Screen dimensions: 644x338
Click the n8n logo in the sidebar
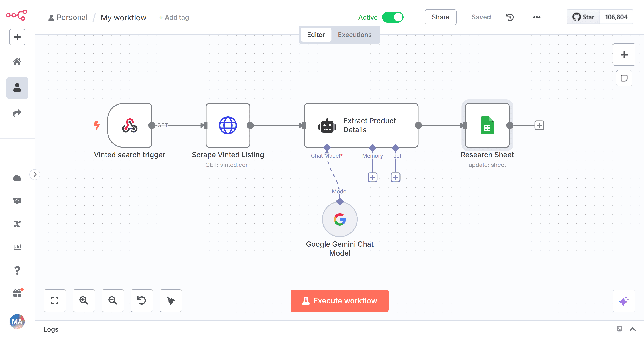(17, 15)
